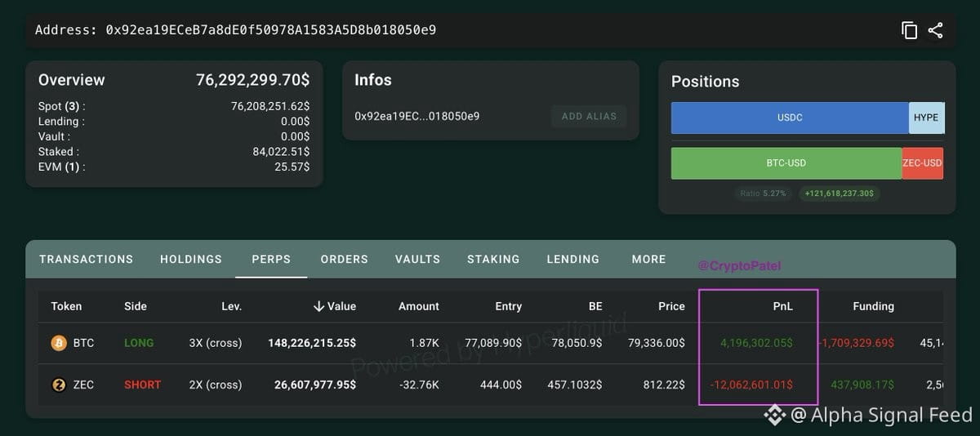
Task: Click the 77,089.90$ entry price
Action: 493,343
